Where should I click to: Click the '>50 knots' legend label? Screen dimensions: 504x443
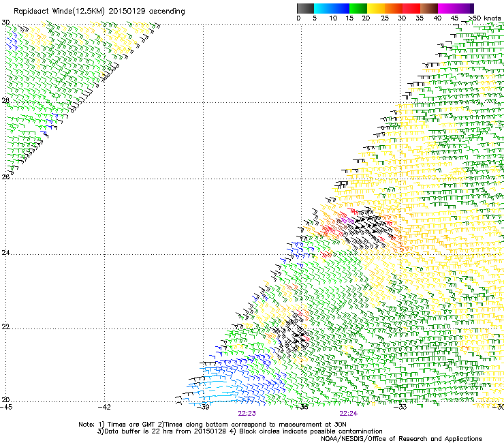(484, 18)
